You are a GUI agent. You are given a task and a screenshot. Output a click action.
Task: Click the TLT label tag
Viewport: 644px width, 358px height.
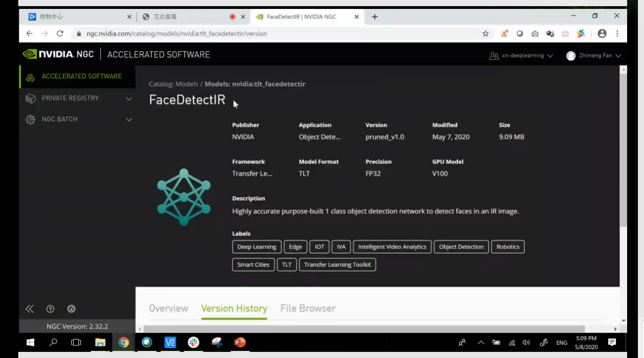(287, 265)
